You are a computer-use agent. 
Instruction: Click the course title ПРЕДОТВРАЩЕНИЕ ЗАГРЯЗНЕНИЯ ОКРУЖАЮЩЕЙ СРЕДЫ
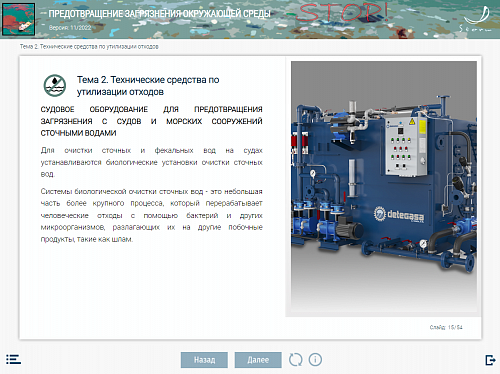(x=159, y=14)
